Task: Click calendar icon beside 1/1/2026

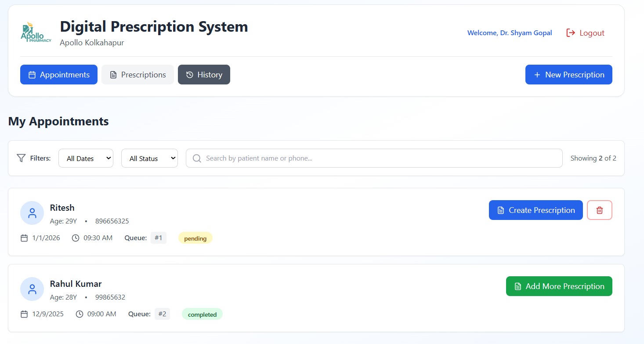Action: (x=24, y=238)
